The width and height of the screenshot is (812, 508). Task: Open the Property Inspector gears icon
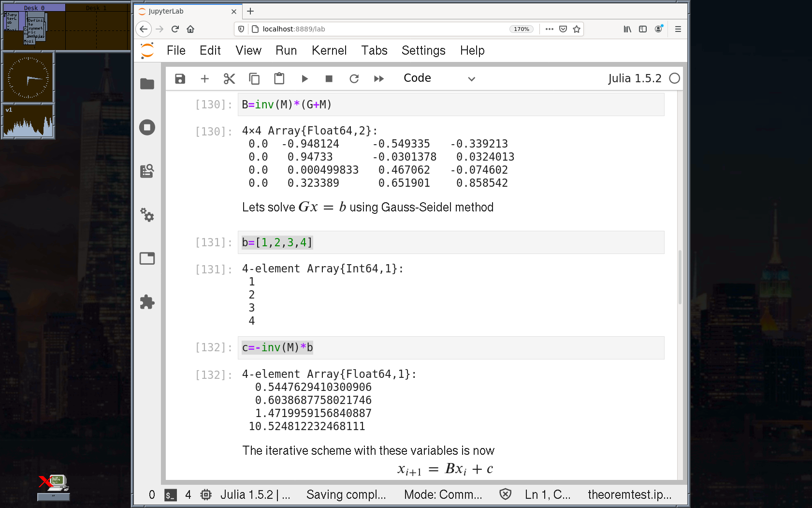(147, 215)
